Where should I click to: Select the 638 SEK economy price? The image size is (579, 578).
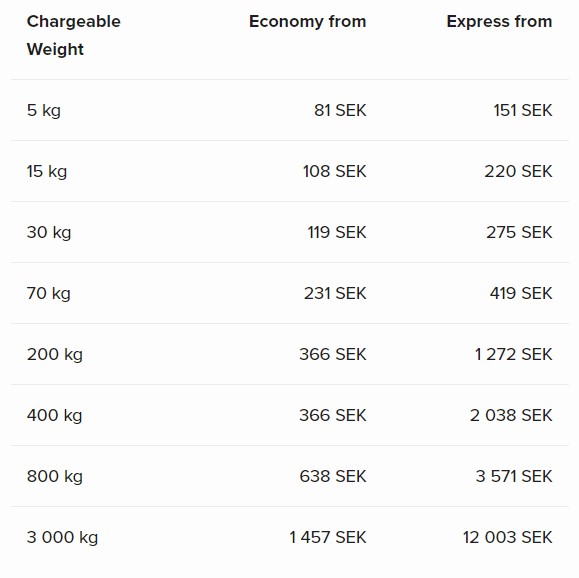[333, 476]
